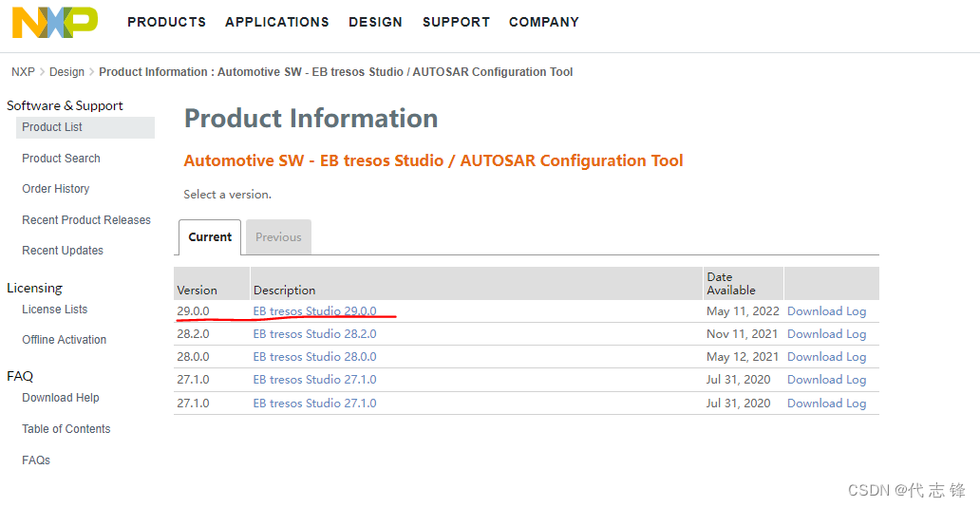This screenshot has height=507, width=980.
Task: Open EB tresos Studio 29.0.0 link
Action: [315, 311]
